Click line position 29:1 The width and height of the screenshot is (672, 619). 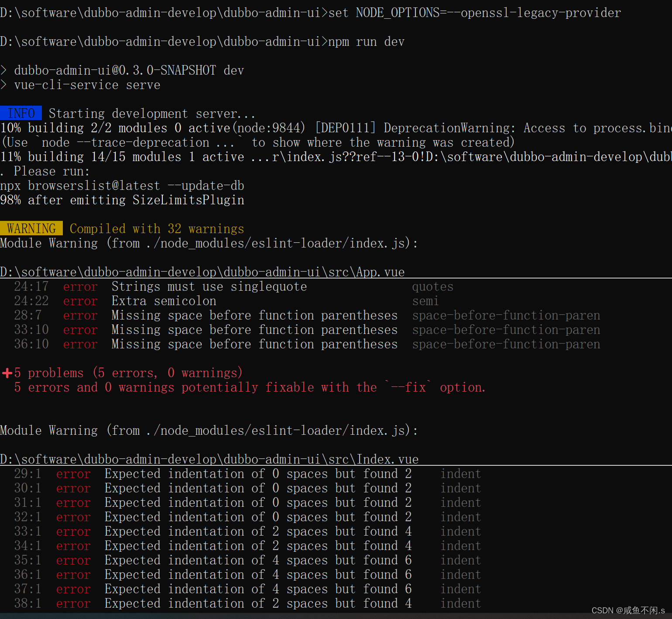pos(28,474)
